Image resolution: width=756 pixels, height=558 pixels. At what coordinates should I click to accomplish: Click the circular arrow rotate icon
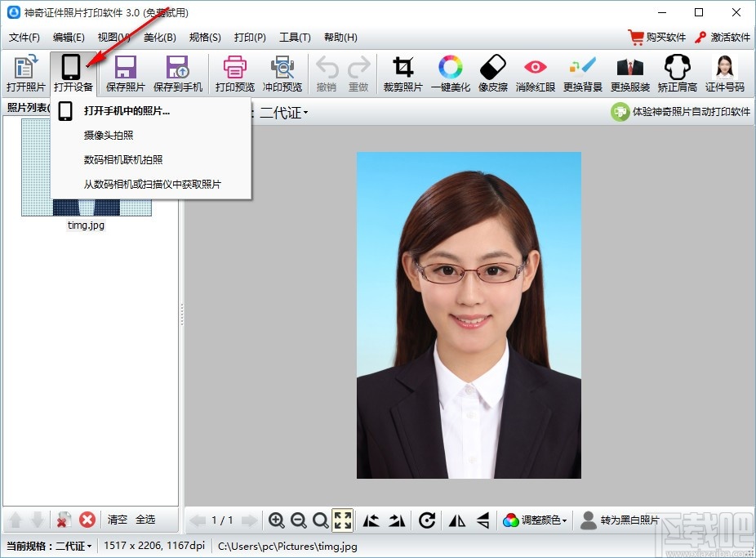pos(427,520)
